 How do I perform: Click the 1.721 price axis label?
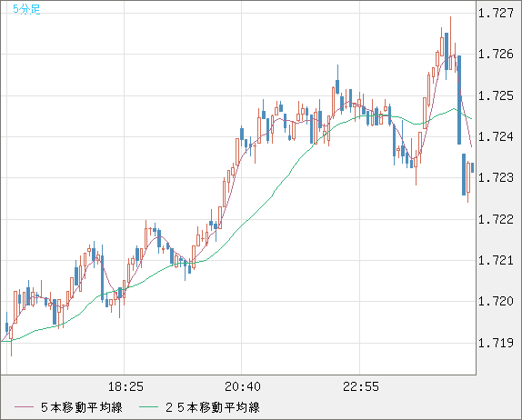496,260
